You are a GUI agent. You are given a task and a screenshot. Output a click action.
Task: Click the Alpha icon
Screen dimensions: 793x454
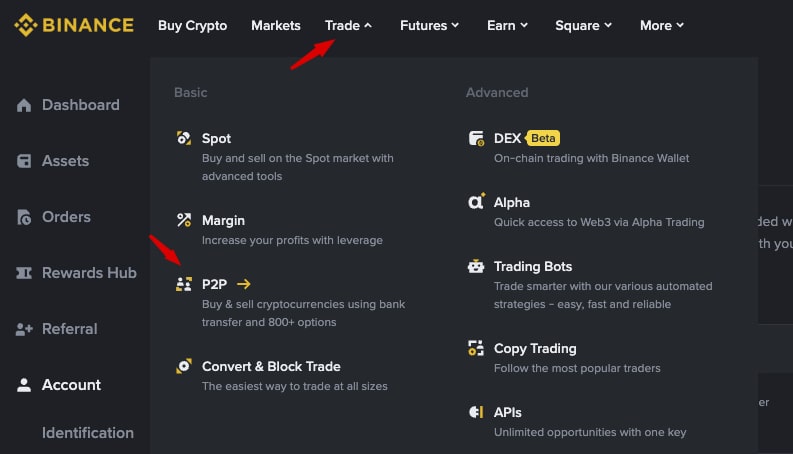(476, 202)
